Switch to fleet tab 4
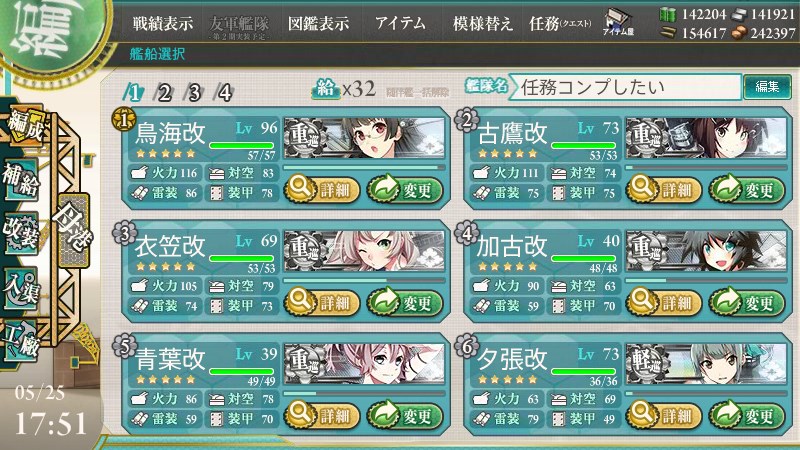 [x=224, y=93]
